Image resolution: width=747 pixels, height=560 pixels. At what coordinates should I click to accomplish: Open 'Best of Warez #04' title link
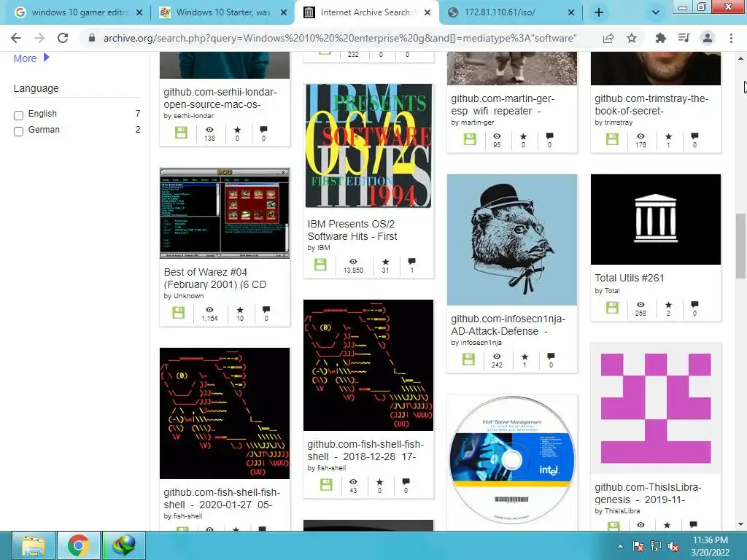coord(215,278)
